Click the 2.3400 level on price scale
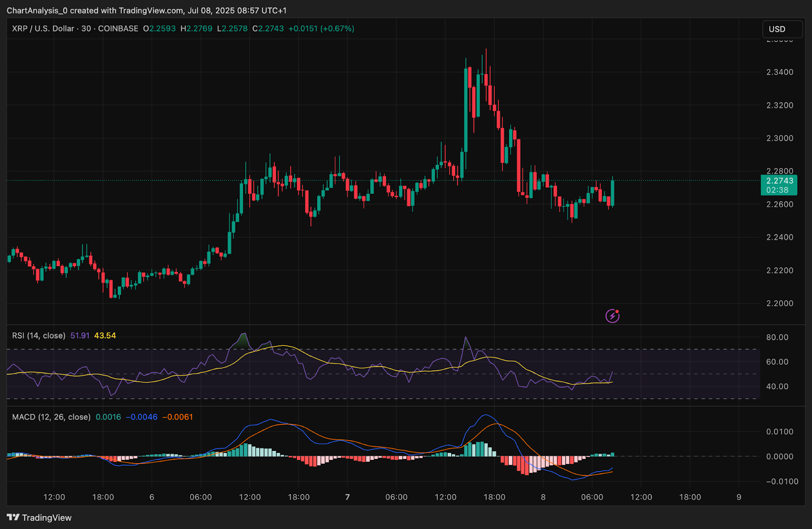Screen dimensions: 812x529 [x=780, y=72]
